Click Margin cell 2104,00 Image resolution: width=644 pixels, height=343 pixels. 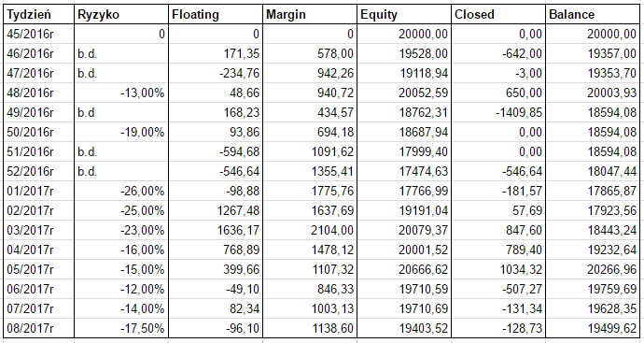[310, 230]
